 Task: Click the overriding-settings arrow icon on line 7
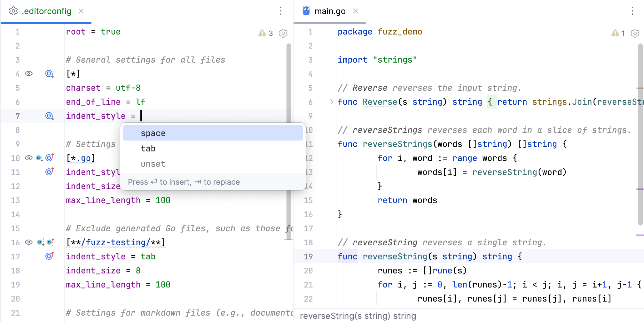[49, 116]
